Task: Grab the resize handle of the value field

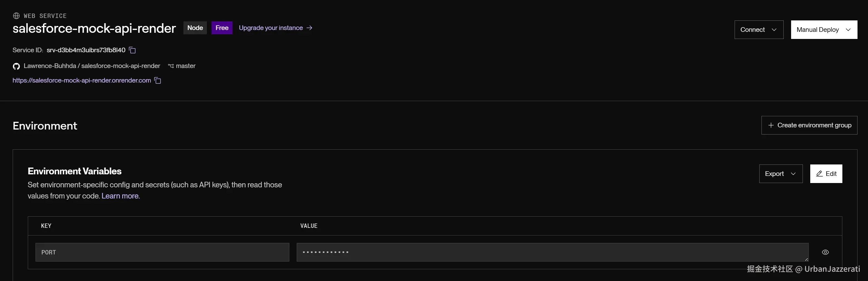Action: click(806, 259)
